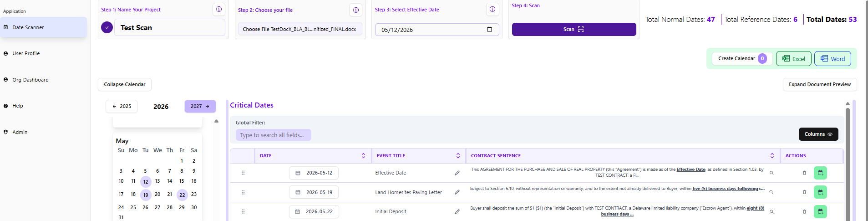Click drag handle of Effective Date row

tap(243, 173)
